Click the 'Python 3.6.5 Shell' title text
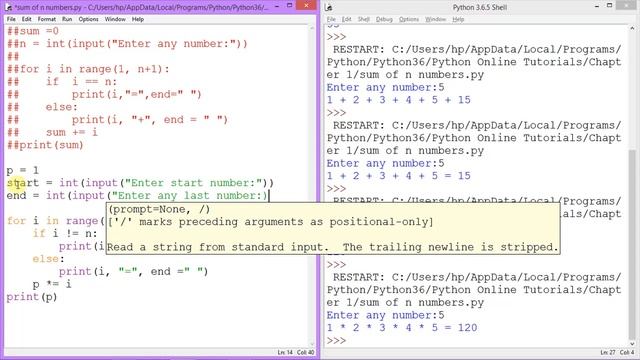This screenshot has width=640, height=360. 480,7
